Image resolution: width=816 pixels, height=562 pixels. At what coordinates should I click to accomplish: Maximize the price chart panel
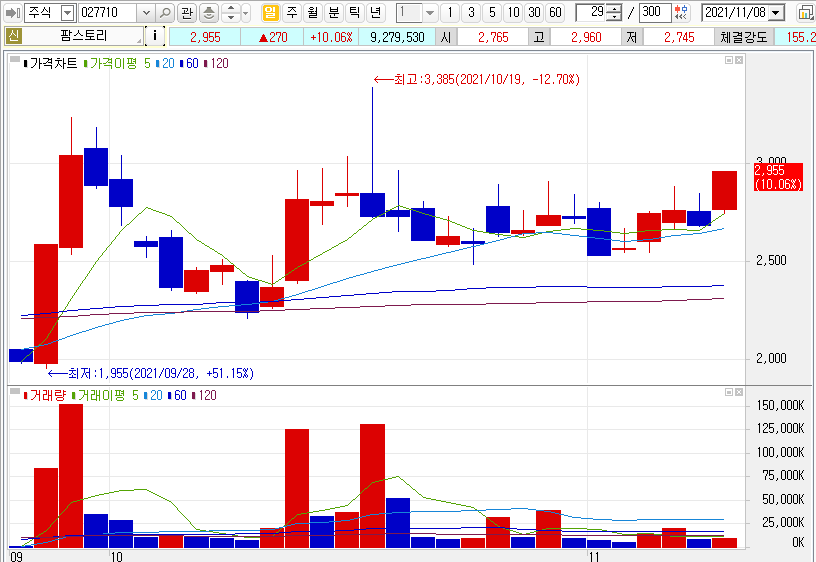729,60
